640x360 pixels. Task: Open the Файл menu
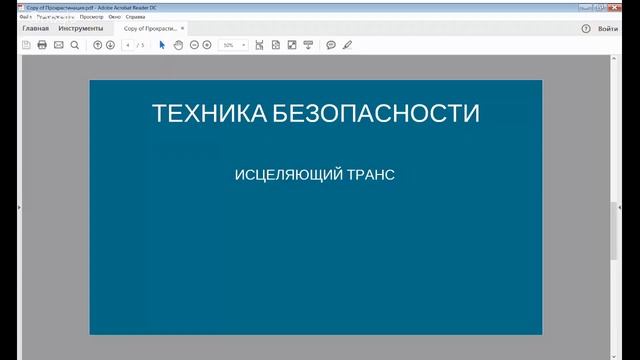coord(25,17)
